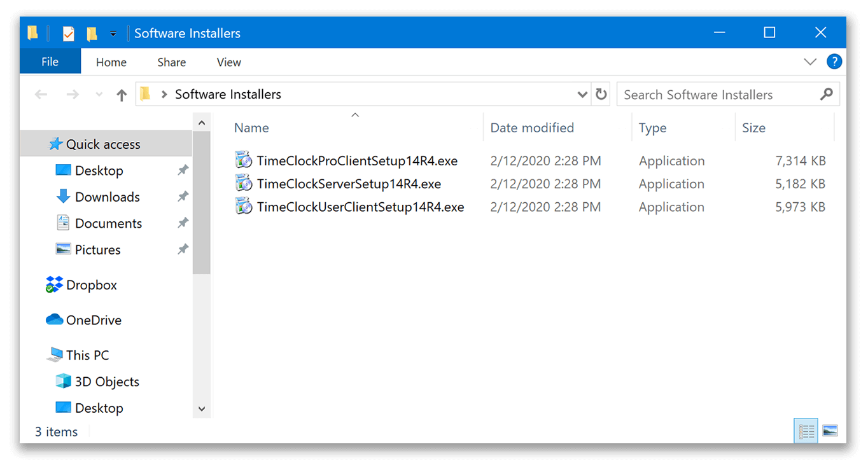The height and width of the screenshot is (463, 868).
Task: Click the search magnifying glass icon
Action: (827, 94)
